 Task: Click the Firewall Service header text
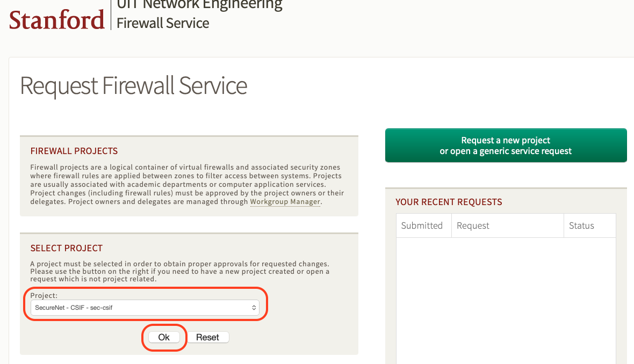click(x=163, y=23)
